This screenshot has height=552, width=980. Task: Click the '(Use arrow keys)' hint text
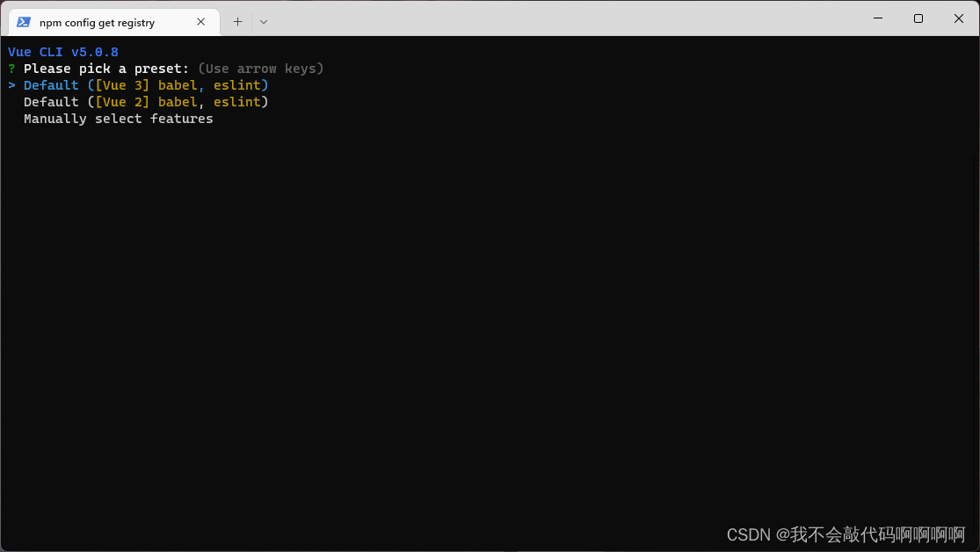point(261,69)
